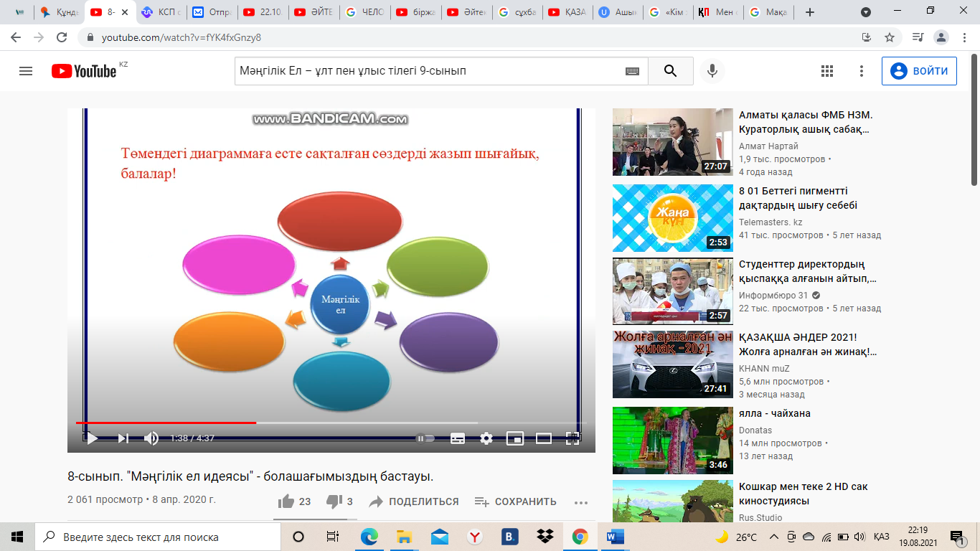The height and width of the screenshot is (551, 980).
Task: Expand more actions ellipsis below video
Action: (x=580, y=502)
